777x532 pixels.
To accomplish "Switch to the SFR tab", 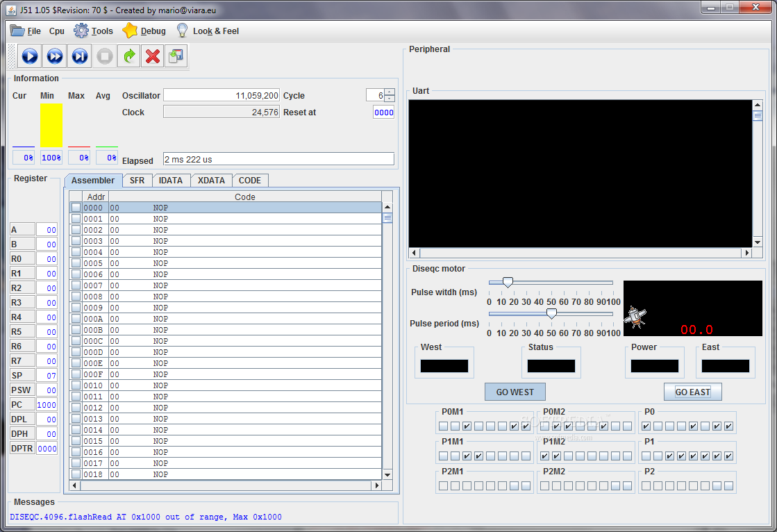I will [137, 181].
